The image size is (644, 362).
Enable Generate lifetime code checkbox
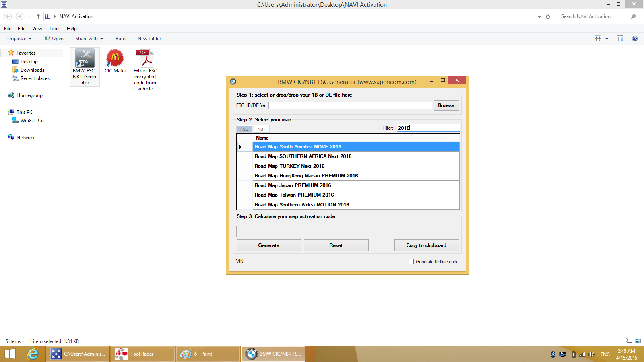[x=411, y=262]
